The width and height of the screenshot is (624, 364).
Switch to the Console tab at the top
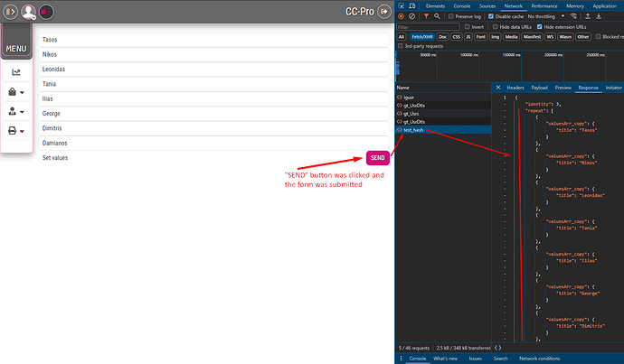(x=461, y=6)
